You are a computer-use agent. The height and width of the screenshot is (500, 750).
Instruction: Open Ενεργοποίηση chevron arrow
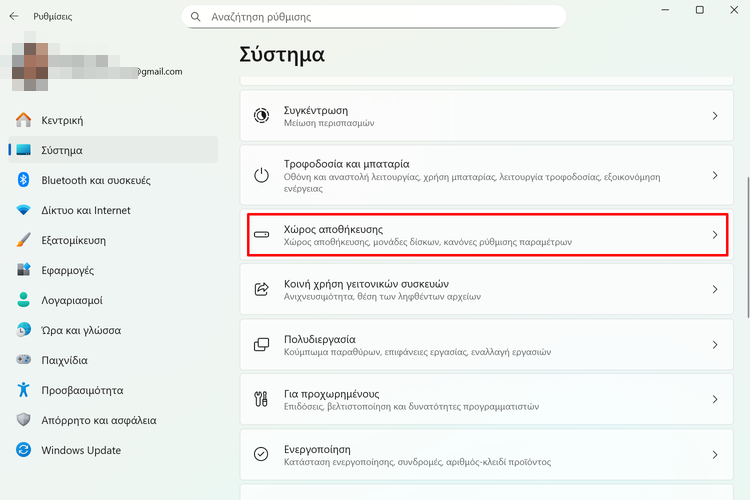pyautogui.click(x=714, y=454)
